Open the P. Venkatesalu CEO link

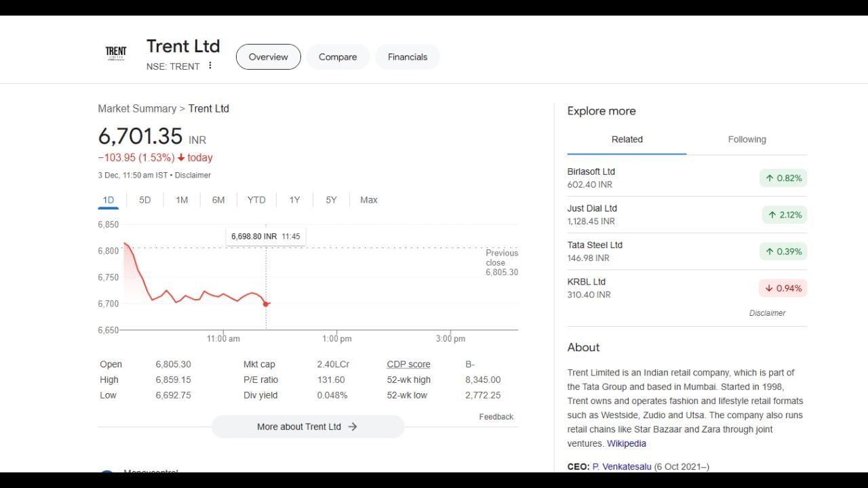click(622, 466)
